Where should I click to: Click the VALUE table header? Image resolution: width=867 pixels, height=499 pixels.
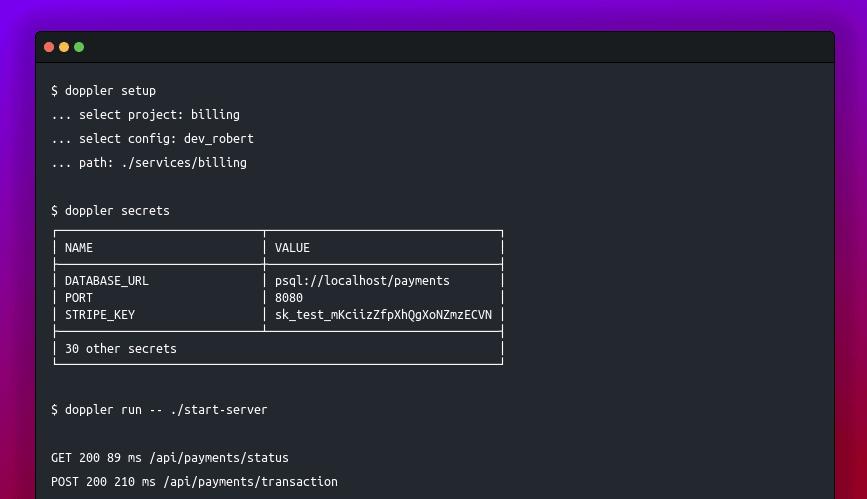pyautogui.click(x=293, y=248)
